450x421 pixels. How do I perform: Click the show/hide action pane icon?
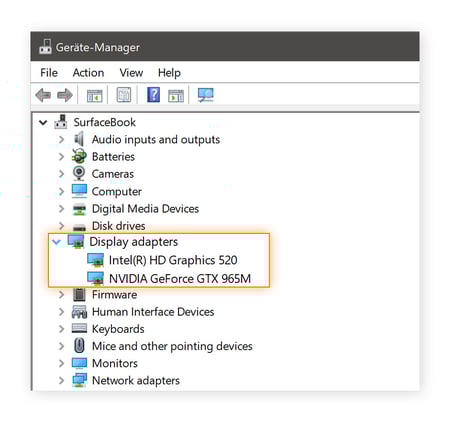tap(176, 96)
